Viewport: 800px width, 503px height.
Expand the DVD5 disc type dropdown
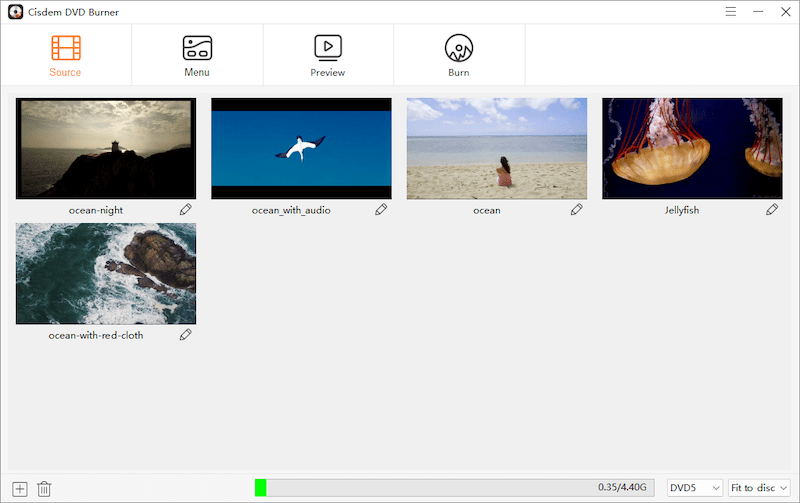click(x=694, y=488)
